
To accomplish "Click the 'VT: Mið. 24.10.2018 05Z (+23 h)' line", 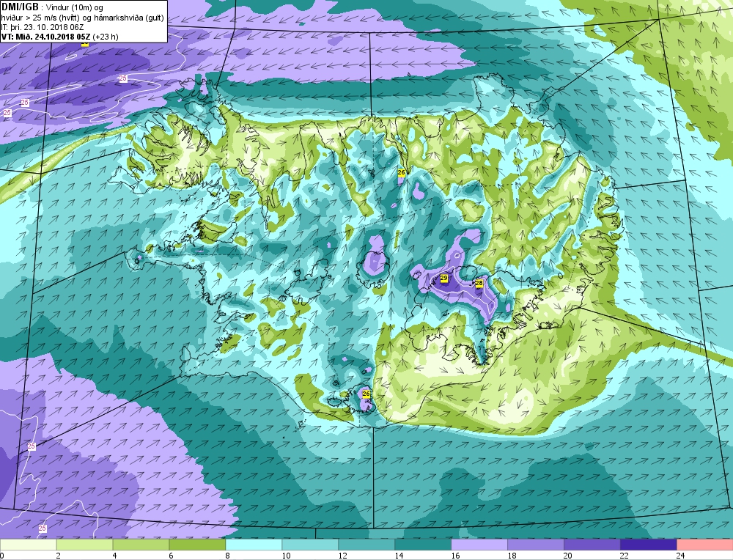I will click(60, 37).
